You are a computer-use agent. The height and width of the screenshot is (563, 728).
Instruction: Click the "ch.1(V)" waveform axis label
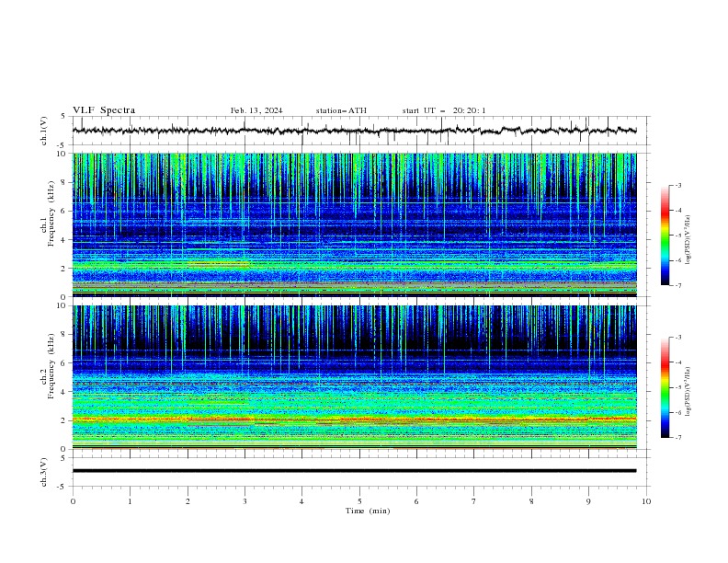pyautogui.click(x=44, y=131)
